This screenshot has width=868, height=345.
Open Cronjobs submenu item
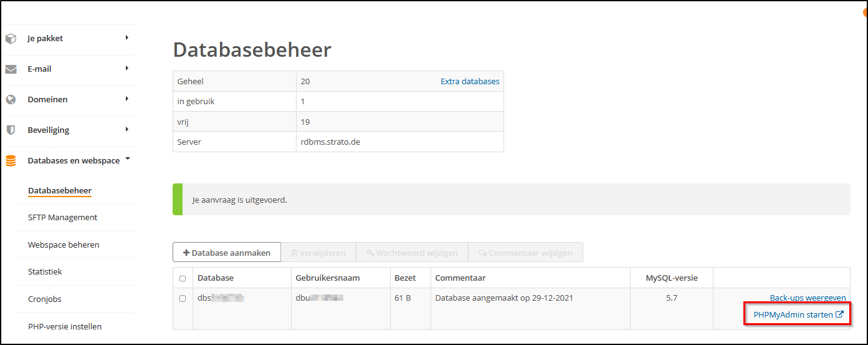coord(45,299)
